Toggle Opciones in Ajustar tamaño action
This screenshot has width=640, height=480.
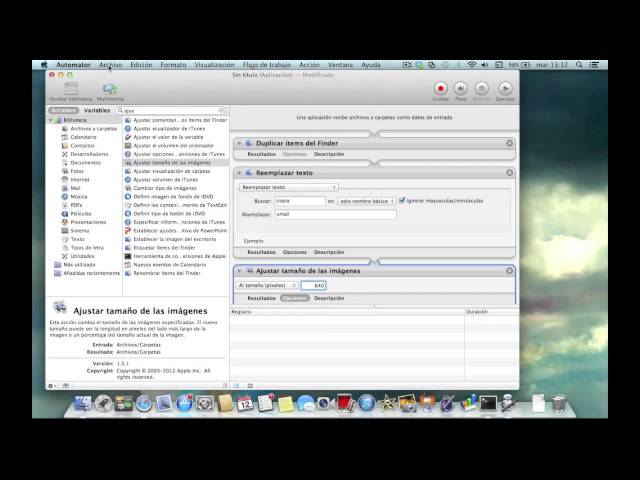coord(295,298)
